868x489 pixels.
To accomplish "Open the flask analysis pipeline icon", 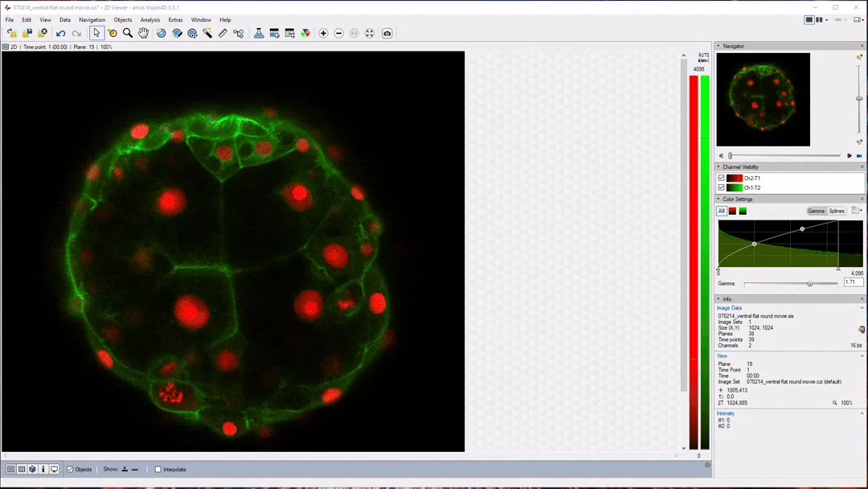I will [259, 33].
